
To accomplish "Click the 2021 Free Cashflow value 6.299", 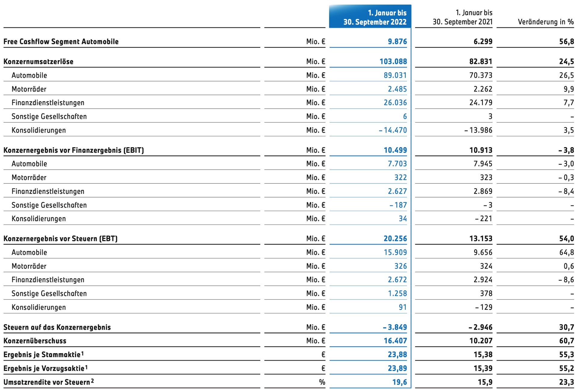I will click(483, 42).
